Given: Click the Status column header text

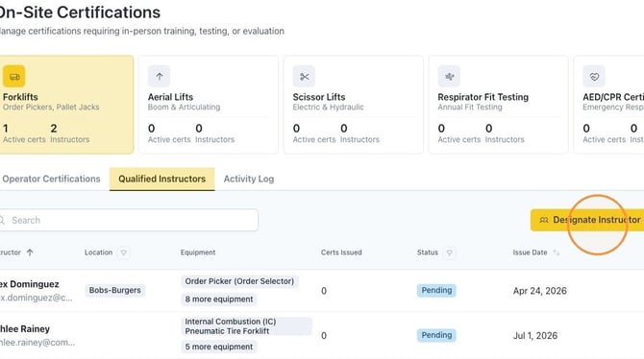Looking at the screenshot, I should point(428,252).
